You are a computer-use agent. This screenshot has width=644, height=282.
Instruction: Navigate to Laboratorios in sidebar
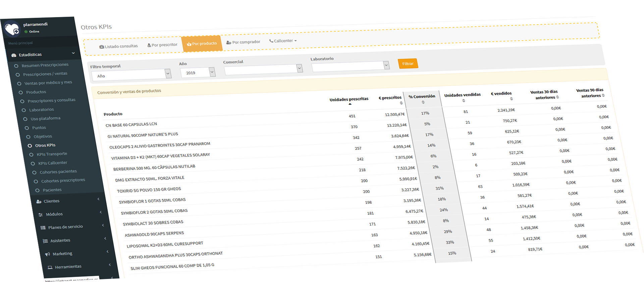[x=42, y=110]
